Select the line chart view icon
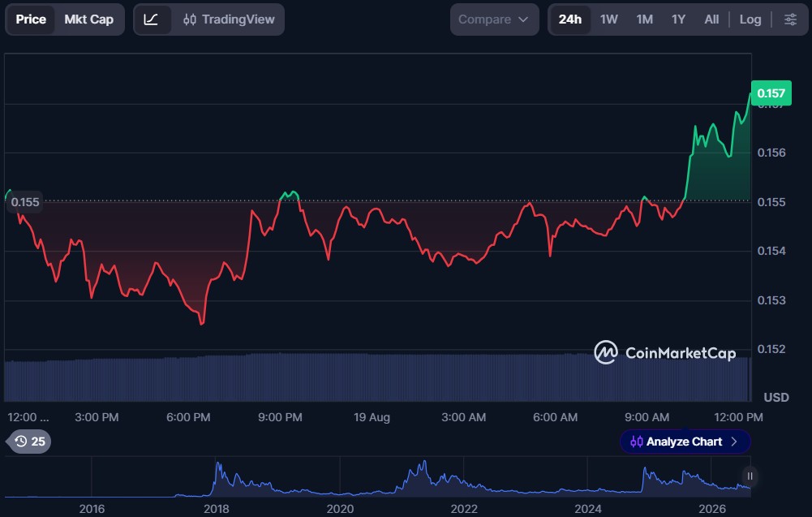Image resolution: width=812 pixels, height=517 pixels. coord(151,19)
